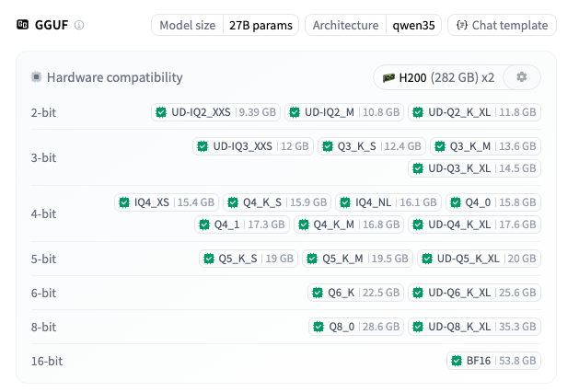Viewport: 579px width, 392px height.
Task: Click the GGUF logo icon
Action: (22, 25)
